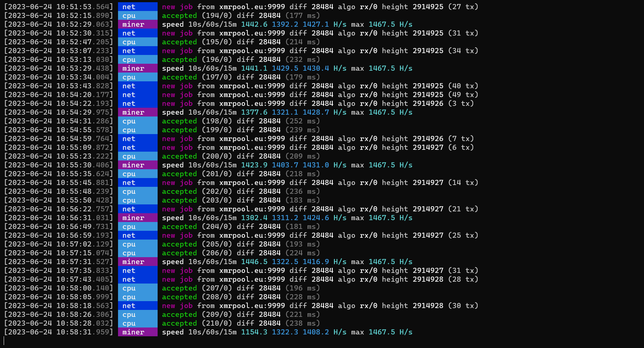Click the new job line with (49 tx)
This screenshot has height=348, width=644.
(320, 95)
